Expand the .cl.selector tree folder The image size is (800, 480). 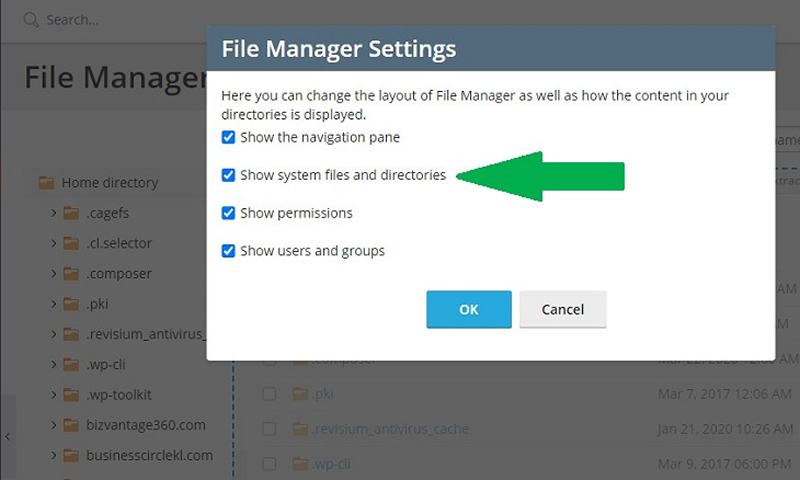[x=53, y=243]
